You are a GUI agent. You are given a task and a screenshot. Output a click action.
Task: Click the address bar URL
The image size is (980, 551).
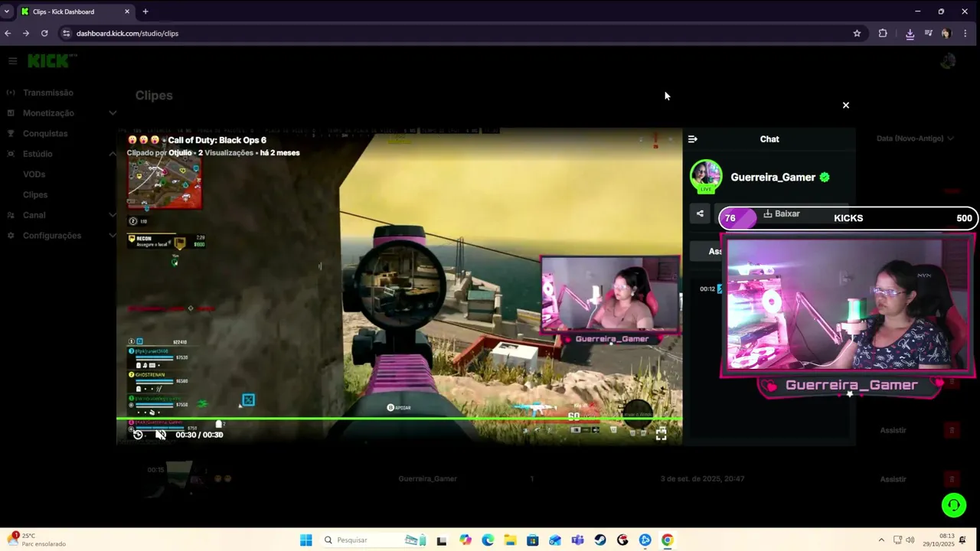coord(127,34)
